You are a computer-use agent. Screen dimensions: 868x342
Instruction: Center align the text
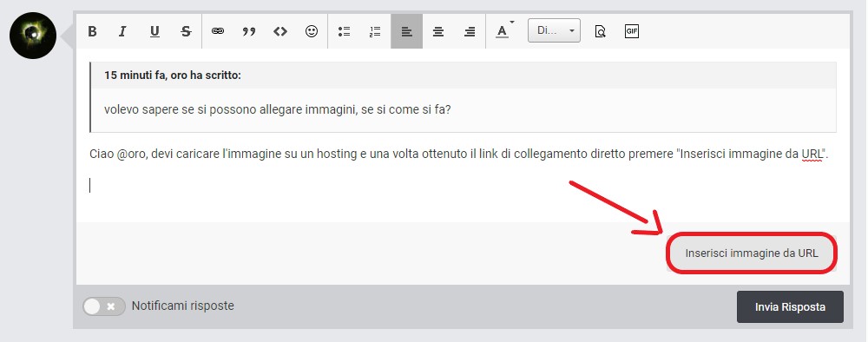[x=438, y=31]
